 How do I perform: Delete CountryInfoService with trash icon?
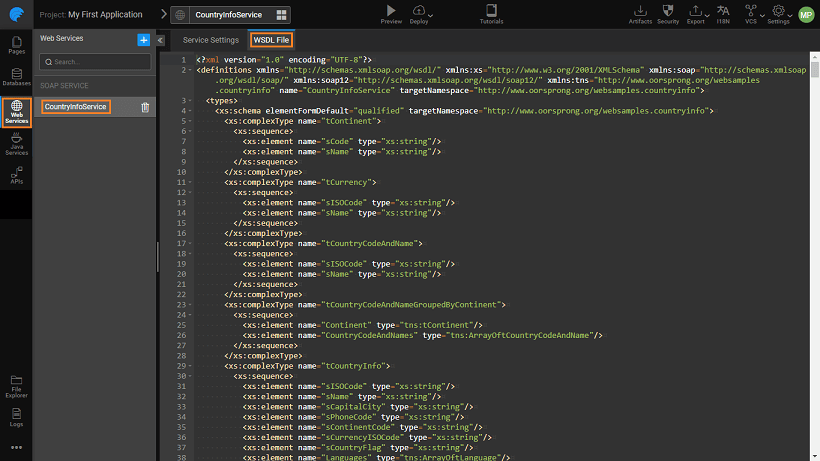[x=145, y=107]
